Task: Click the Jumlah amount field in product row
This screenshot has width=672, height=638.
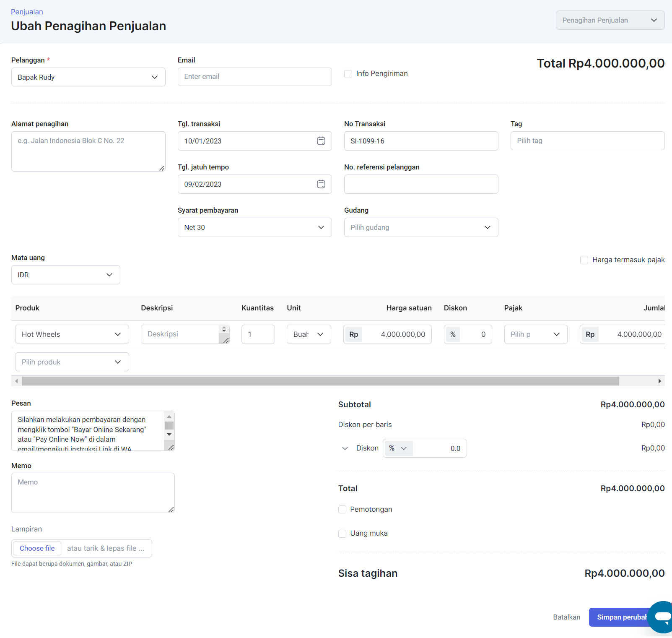Action: pyautogui.click(x=623, y=334)
